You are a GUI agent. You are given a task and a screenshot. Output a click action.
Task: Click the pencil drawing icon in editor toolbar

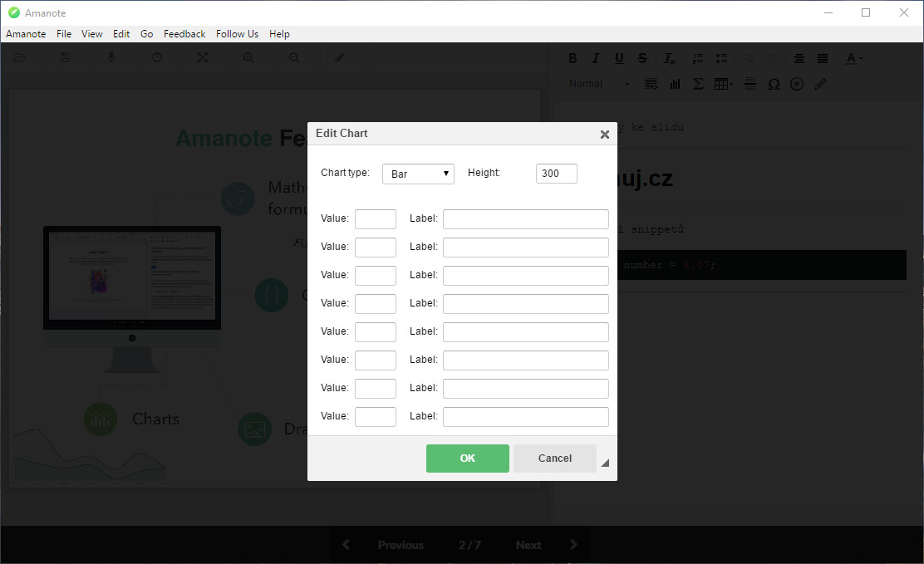pos(820,84)
